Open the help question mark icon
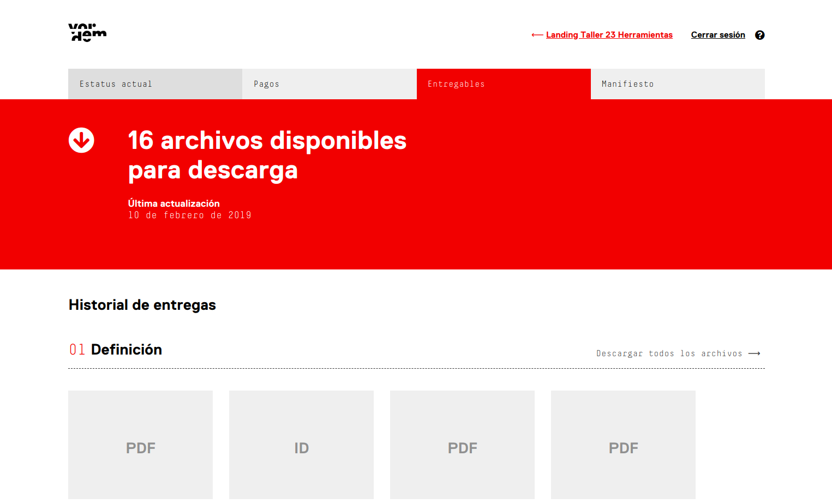 (x=759, y=35)
